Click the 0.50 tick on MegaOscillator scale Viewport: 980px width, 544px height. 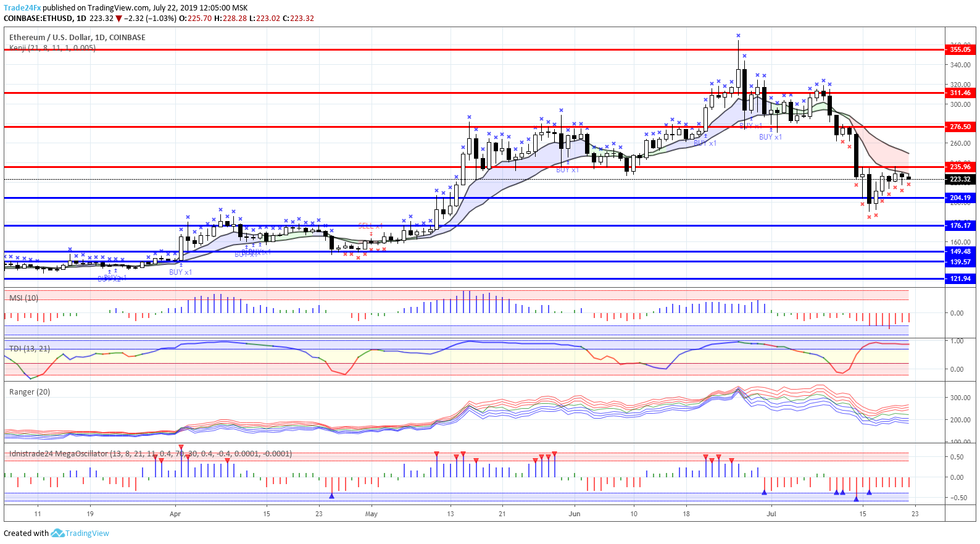click(957, 457)
